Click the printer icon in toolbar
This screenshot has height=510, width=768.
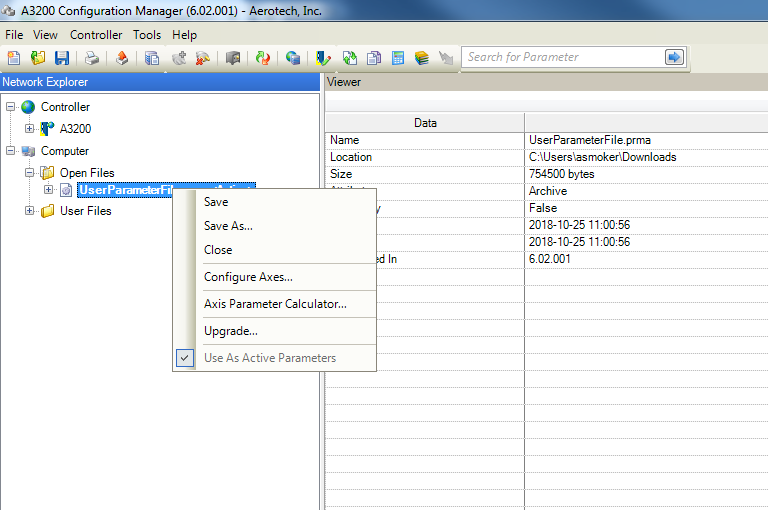pyautogui.click(x=92, y=58)
